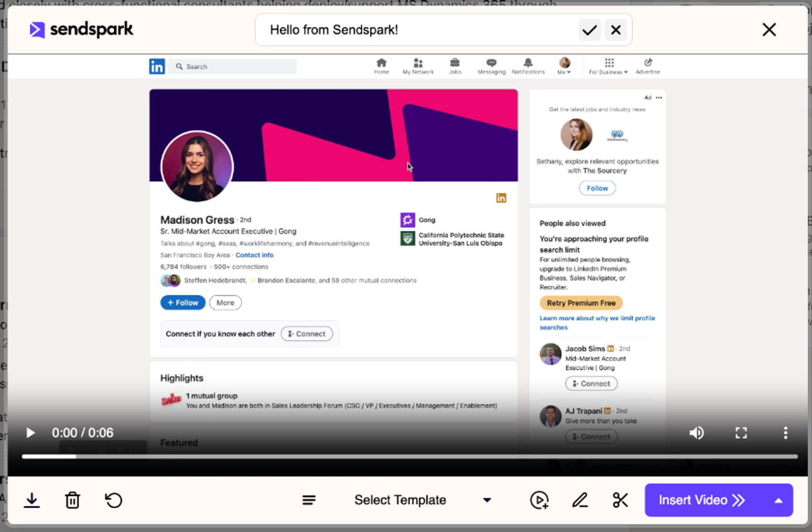Delete the video with trash icon
Screen dimensions: 812x532
[x=73, y=501]
